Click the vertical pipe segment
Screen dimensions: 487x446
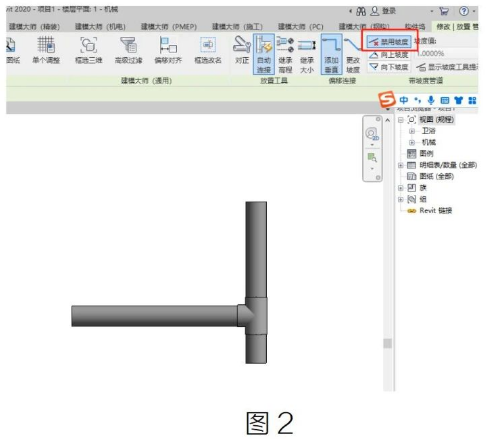[x=256, y=249]
